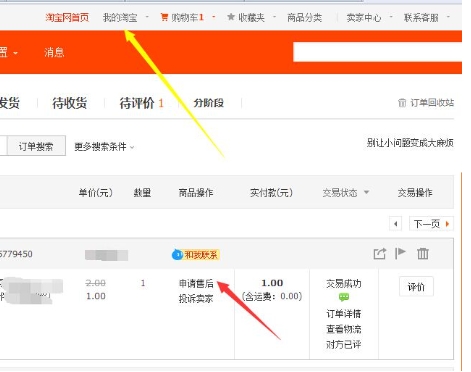The height and width of the screenshot is (372, 471).
Task: Open 联系客服 menu
Action: 421,17
